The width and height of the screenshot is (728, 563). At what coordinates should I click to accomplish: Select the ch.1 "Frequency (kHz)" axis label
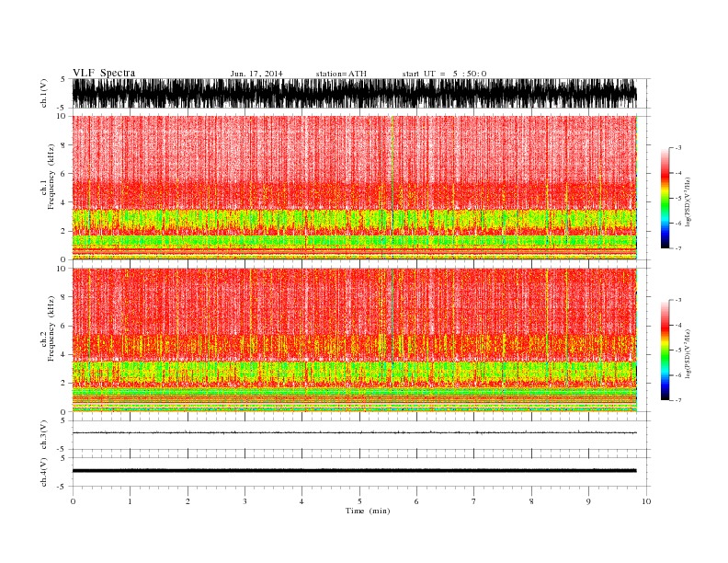point(51,177)
